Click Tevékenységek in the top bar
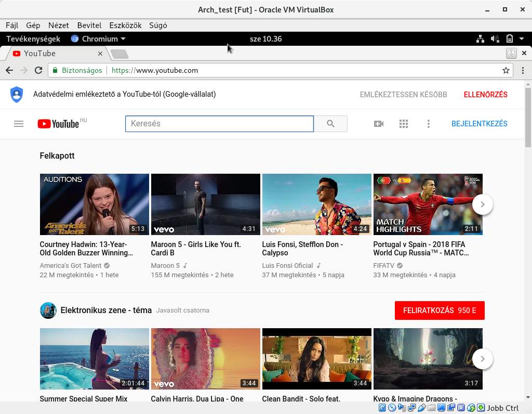Screen dimensions: 532x414 pyautogui.click(x=33, y=39)
